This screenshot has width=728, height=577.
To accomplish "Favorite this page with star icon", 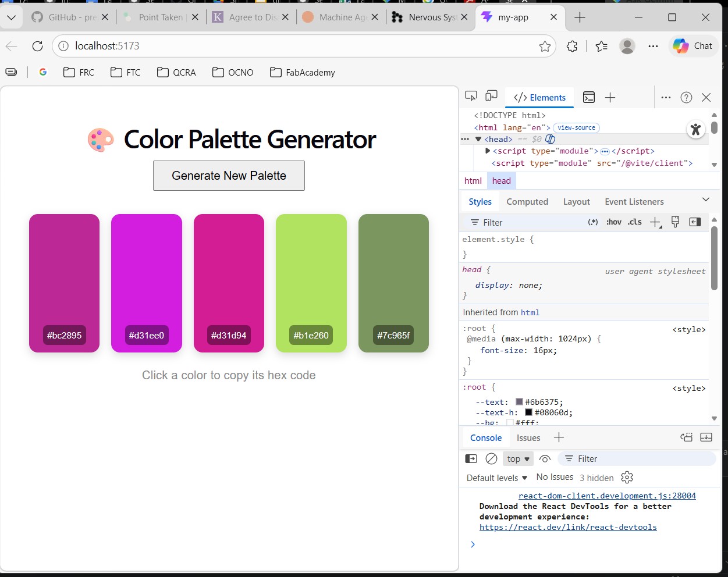I will [x=545, y=46].
